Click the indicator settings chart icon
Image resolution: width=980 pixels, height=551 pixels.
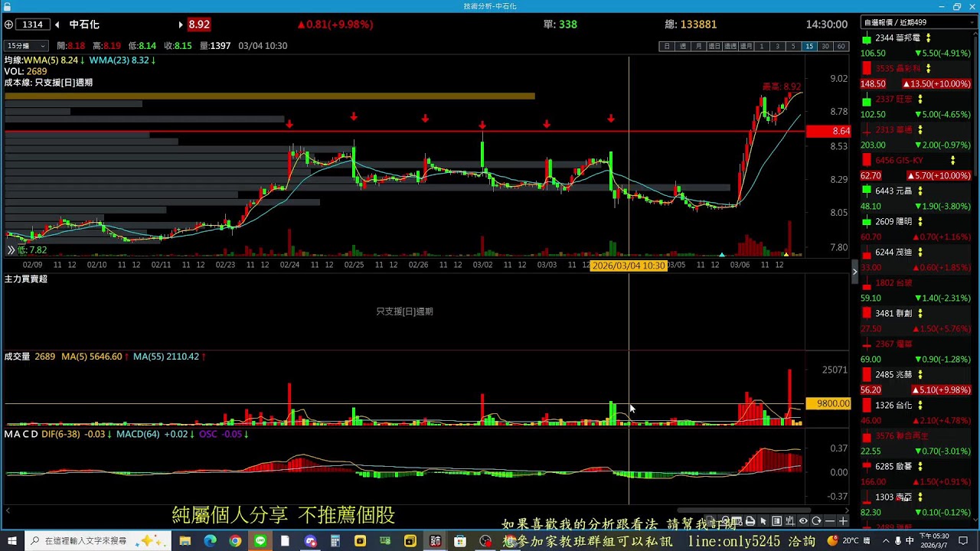coord(790,521)
